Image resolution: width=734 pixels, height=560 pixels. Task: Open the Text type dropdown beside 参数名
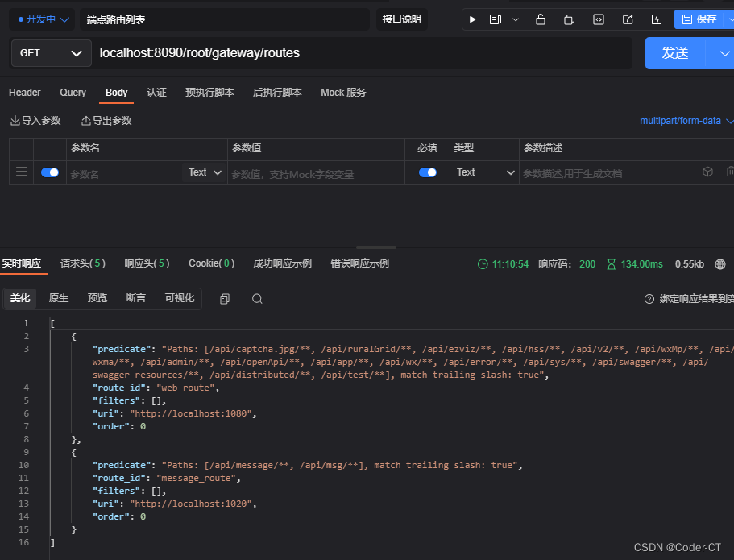point(205,172)
